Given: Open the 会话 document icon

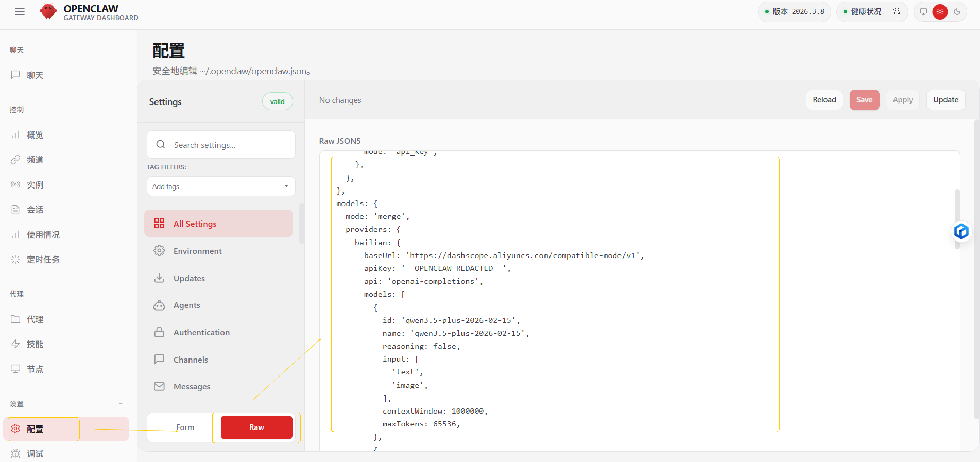Looking at the screenshot, I should coord(15,210).
